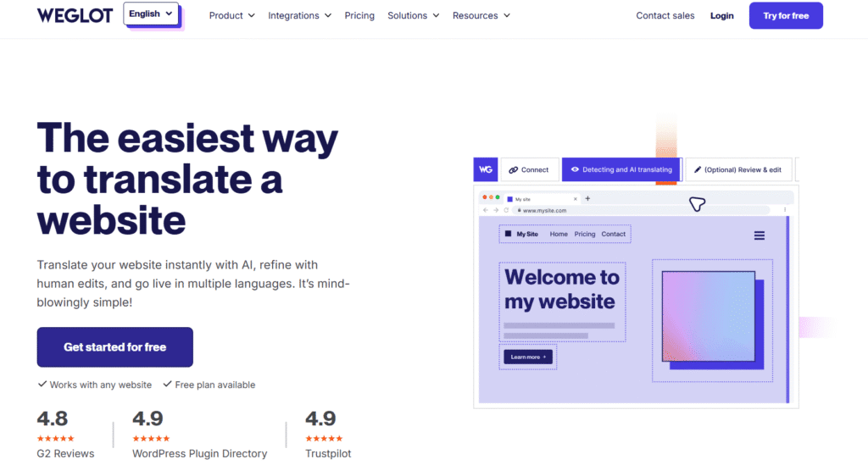This screenshot has width=868, height=465.
Task: Expand the Product menu
Action: [x=231, y=15]
